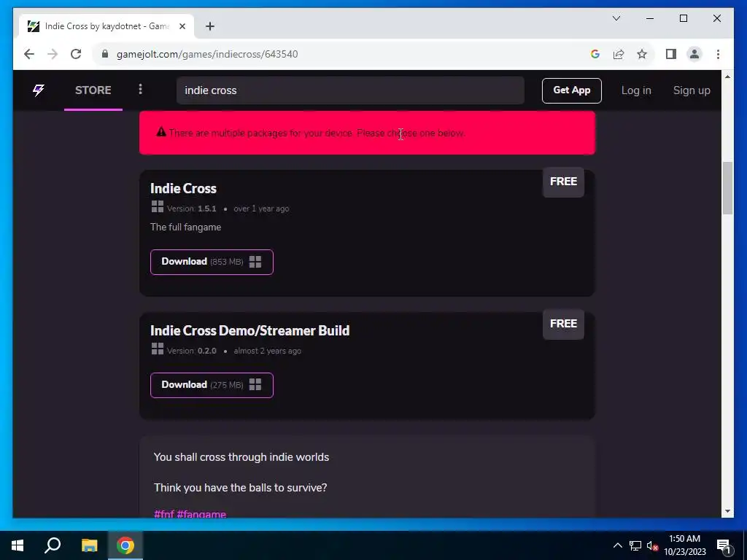Open the Chrome three-dot menu

718,54
